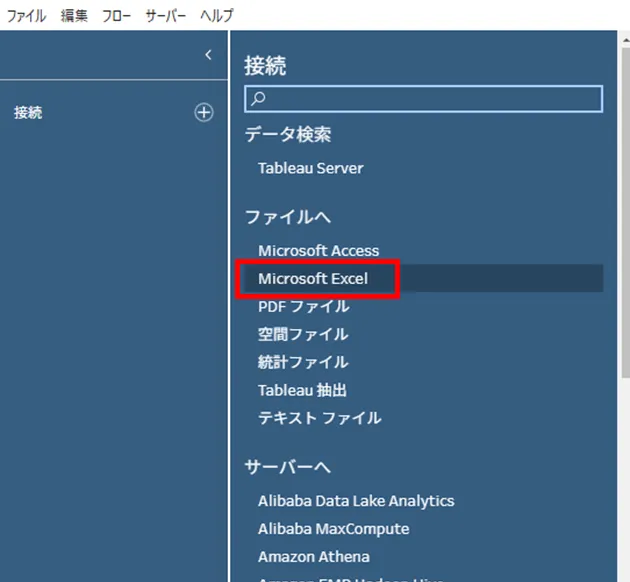
Task: Select Microsoft Excel connector
Action: 313,278
